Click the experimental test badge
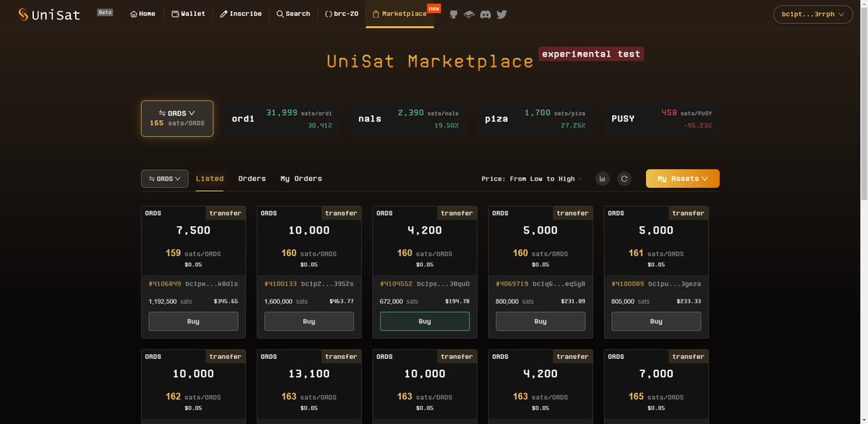Image resolution: width=868 pixels, height=424 pixels. pos(591,54)
